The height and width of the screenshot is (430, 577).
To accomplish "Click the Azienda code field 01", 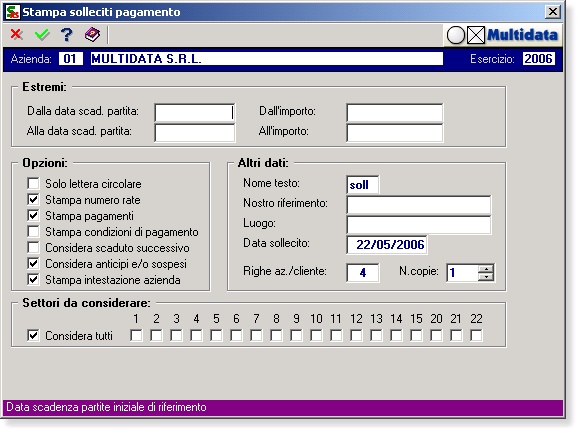I will (70, 59).
